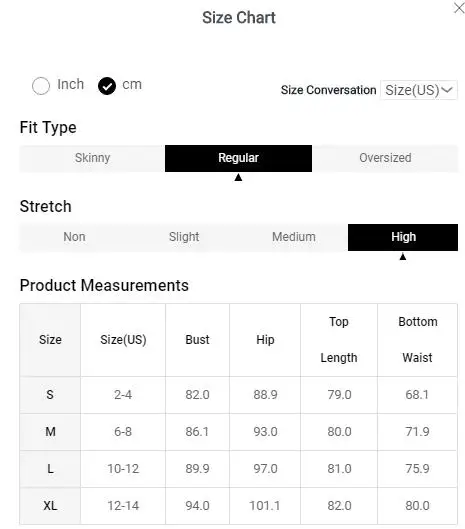The height and width of the screenshot is (529, 465).
Task: Click the triangle marker under High
Action: [403, 257]
